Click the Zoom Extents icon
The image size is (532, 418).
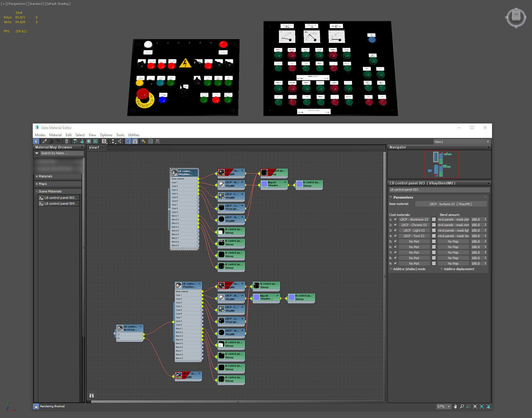tap(475, 406)
